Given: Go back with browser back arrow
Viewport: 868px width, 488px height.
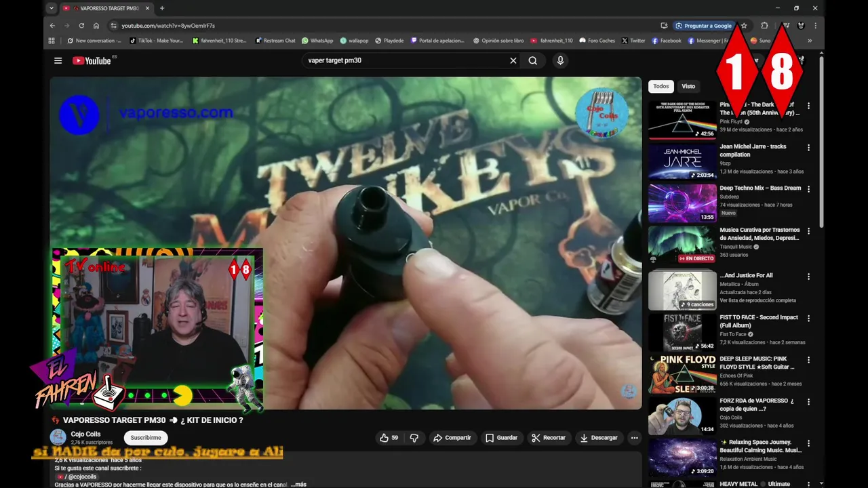Looking at the screenshot, I should [52, 26].
